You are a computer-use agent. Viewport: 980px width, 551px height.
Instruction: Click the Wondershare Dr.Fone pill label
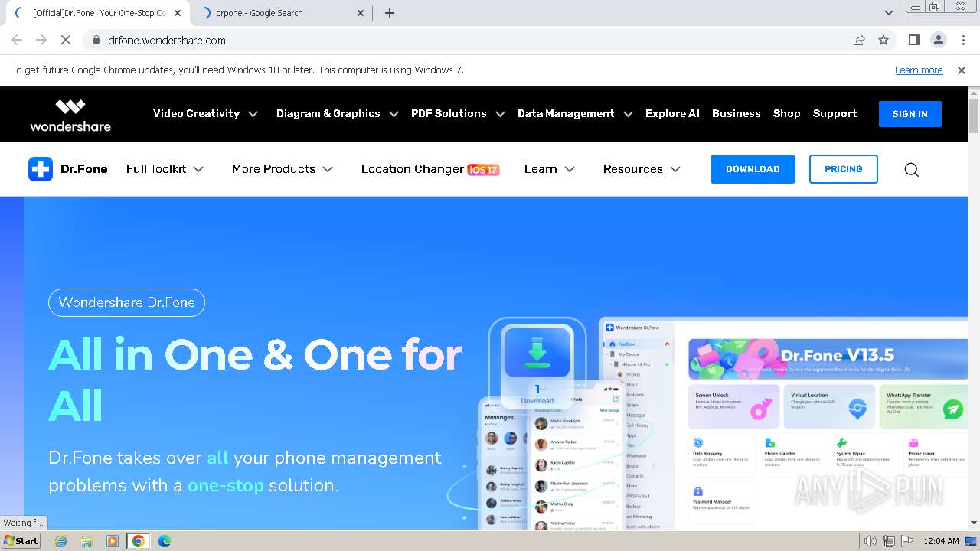click(126, 302)
